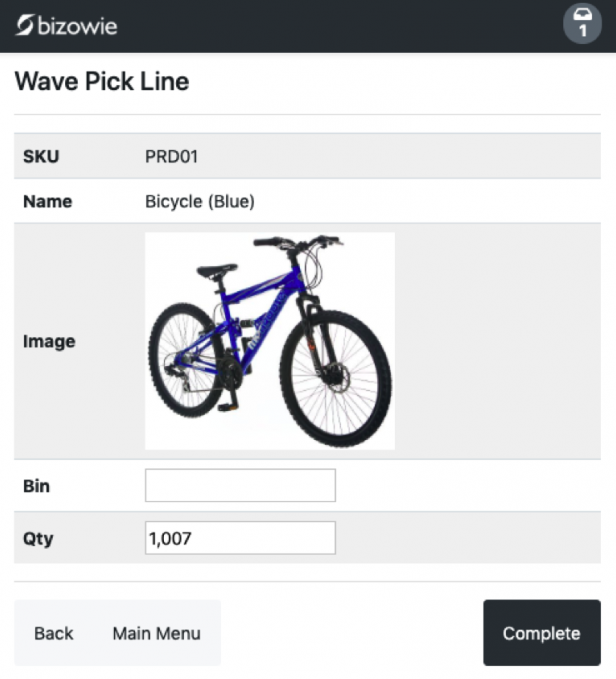Click the Complete button
The height and width of the screenshot is (679, 616).
[x=541, y=633]
